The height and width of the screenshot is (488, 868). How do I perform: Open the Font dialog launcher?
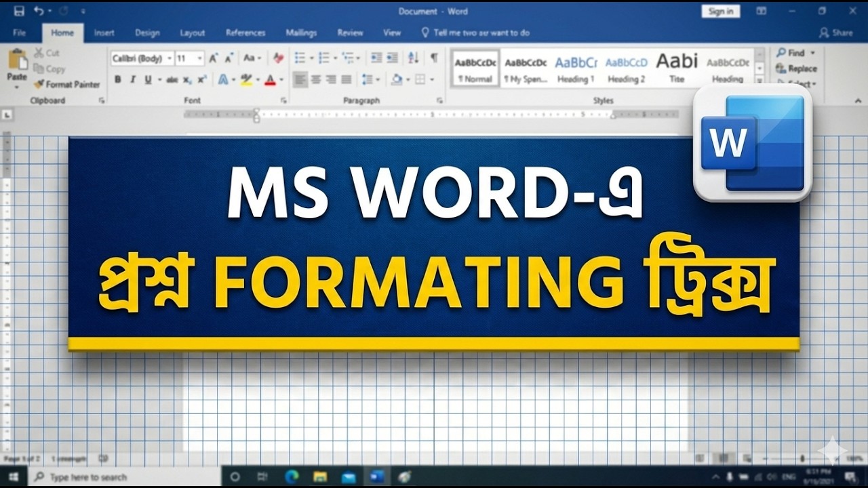[282, 100]
